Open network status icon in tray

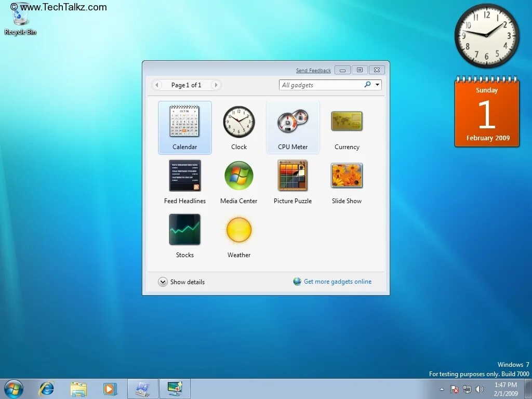467,389
